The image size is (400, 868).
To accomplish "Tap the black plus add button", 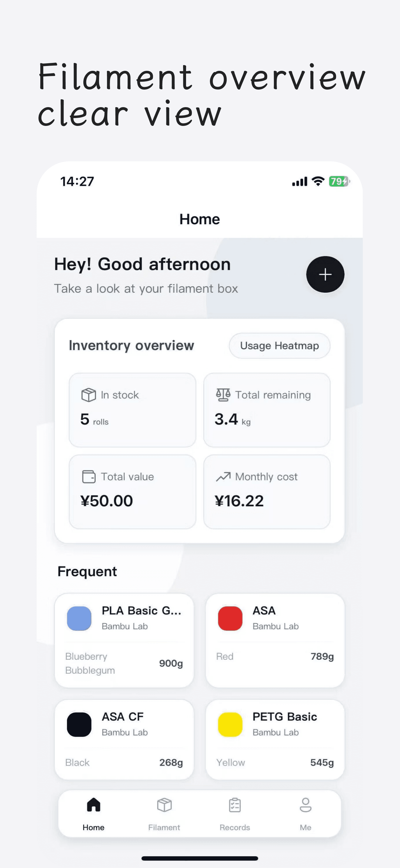I will [325, 274].
